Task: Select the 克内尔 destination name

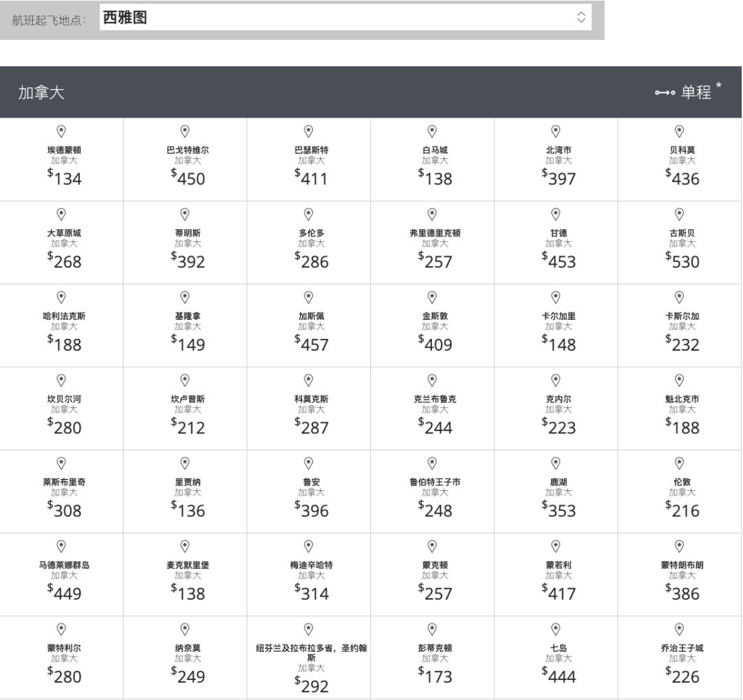Action: [559, 400]
